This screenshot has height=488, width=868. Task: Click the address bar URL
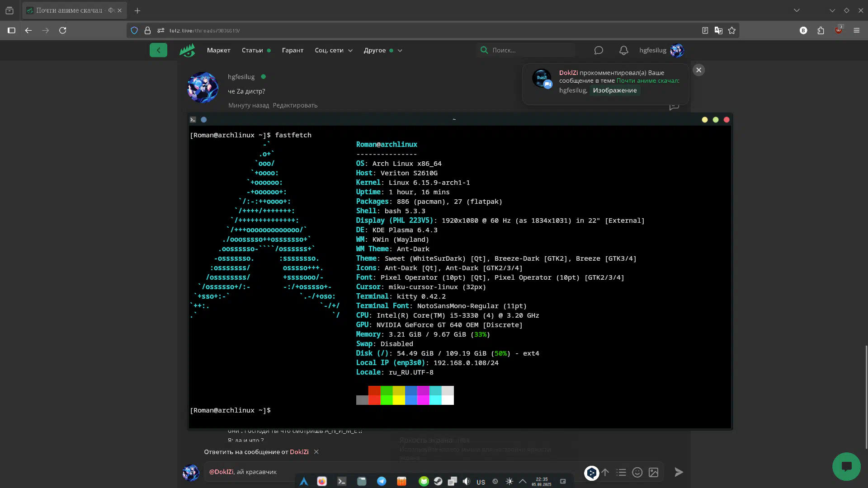click(x=204, y=31)
